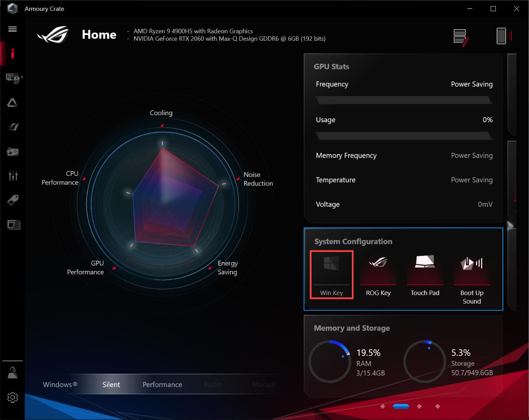529x420 pixels.
Task: Click the GPU Performance chart label
Action: click(x=85, y=267)
